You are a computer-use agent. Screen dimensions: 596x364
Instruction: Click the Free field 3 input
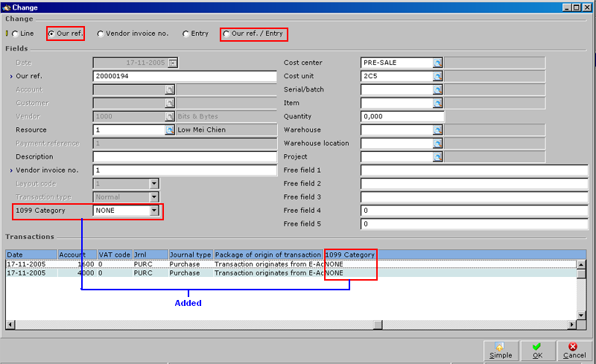[475, 197]
